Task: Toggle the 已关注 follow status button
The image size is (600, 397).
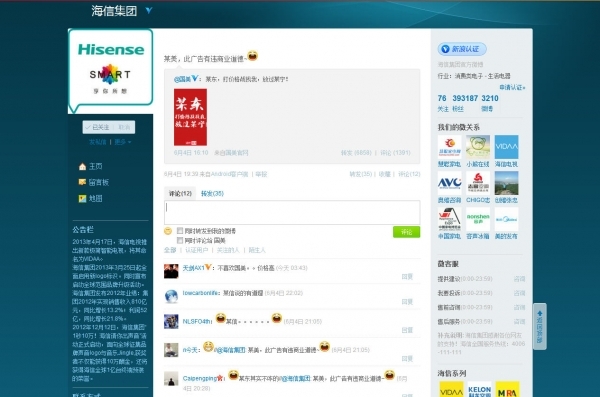Action: [99, 127]
